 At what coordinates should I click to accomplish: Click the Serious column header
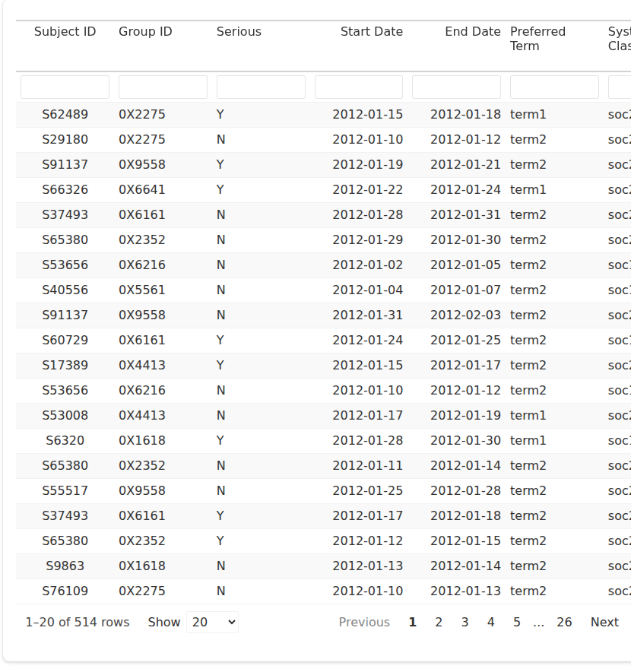[239, 32]
